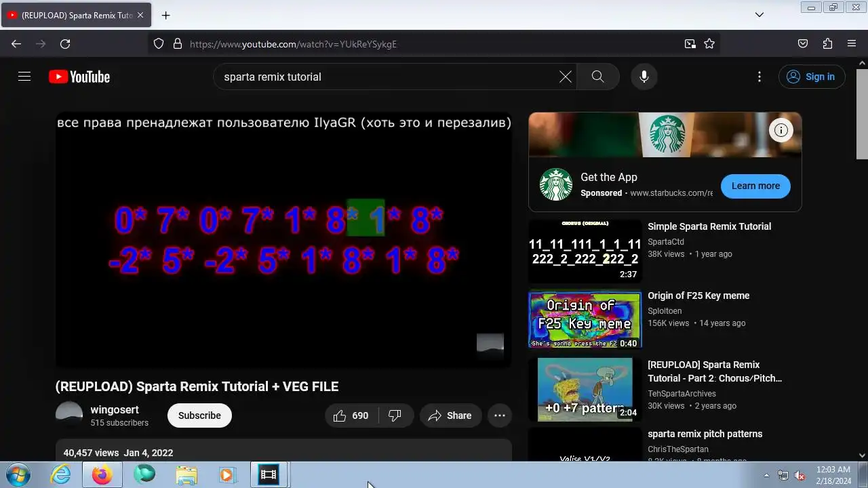868x488 pixels.
Task: List all tabs dropdown arrow
Action: (759, 15)
